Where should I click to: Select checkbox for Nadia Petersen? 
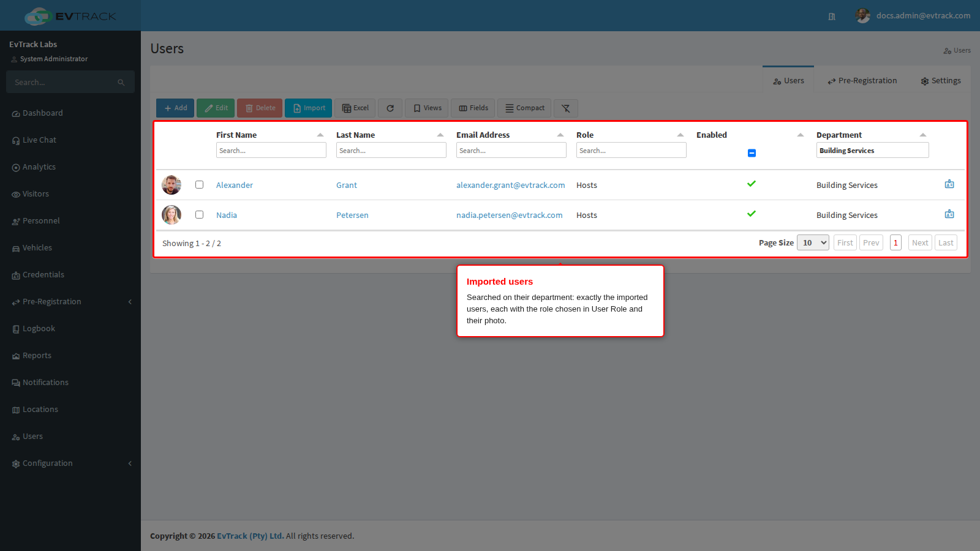pos(199,214)
